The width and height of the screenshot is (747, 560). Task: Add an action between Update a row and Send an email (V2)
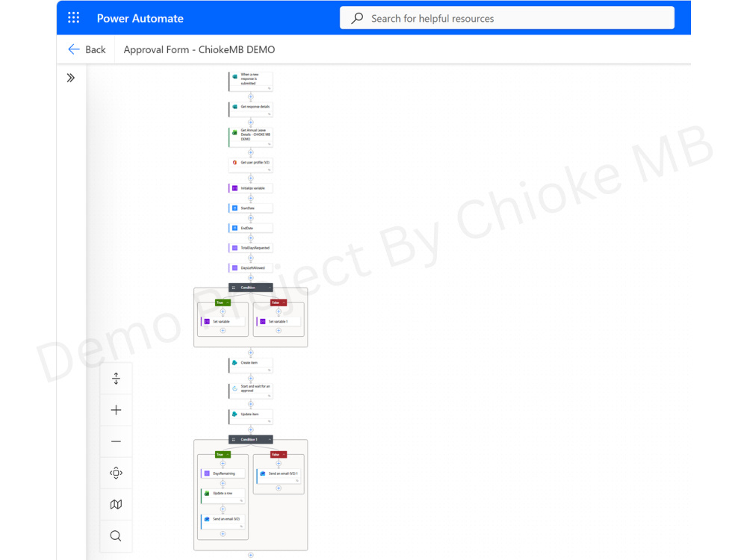coord(223,509)
